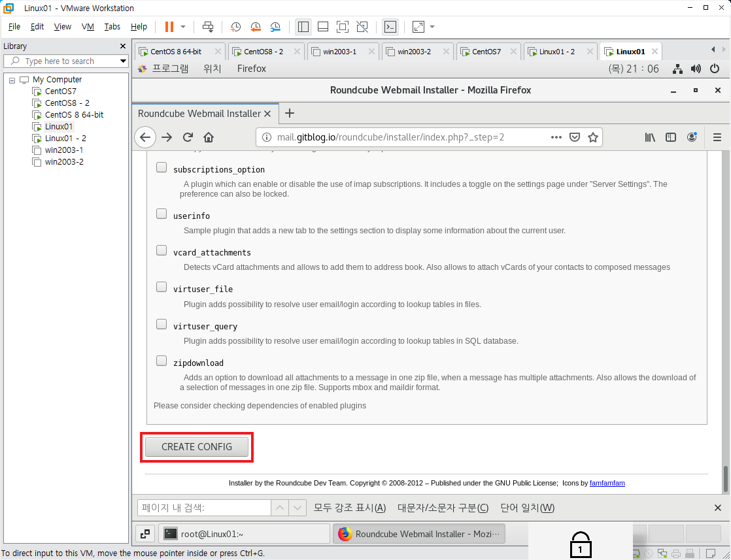
Task: Open the VM menu
Action: coord(88,27)
